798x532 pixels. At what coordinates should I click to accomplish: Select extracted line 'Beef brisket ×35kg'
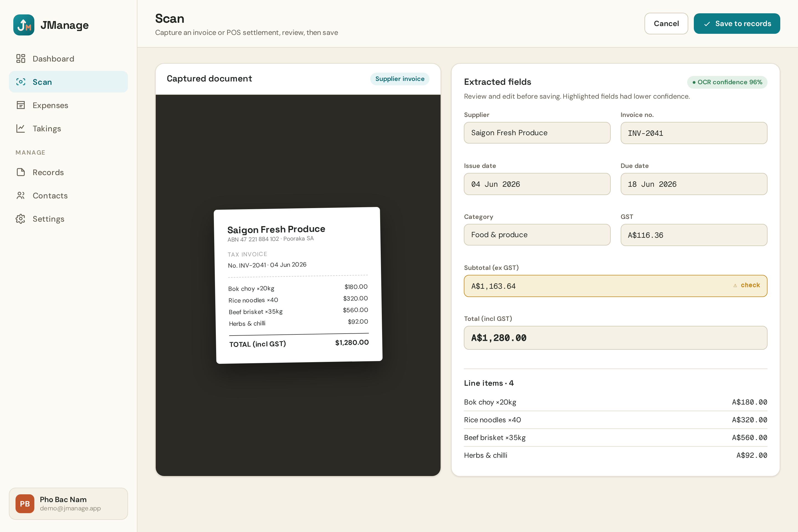pyautogui.click(x=615, y=437)
